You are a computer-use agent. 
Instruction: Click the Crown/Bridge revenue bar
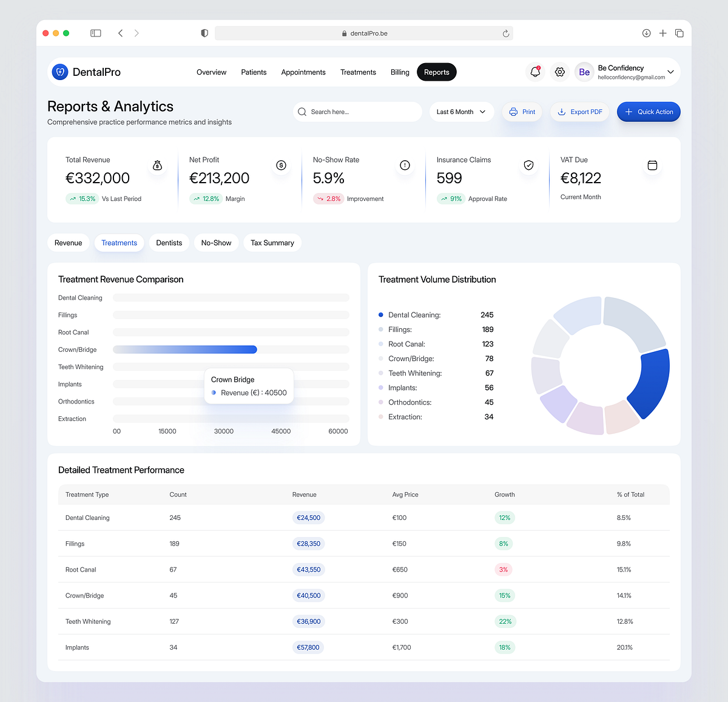[185, 349]
